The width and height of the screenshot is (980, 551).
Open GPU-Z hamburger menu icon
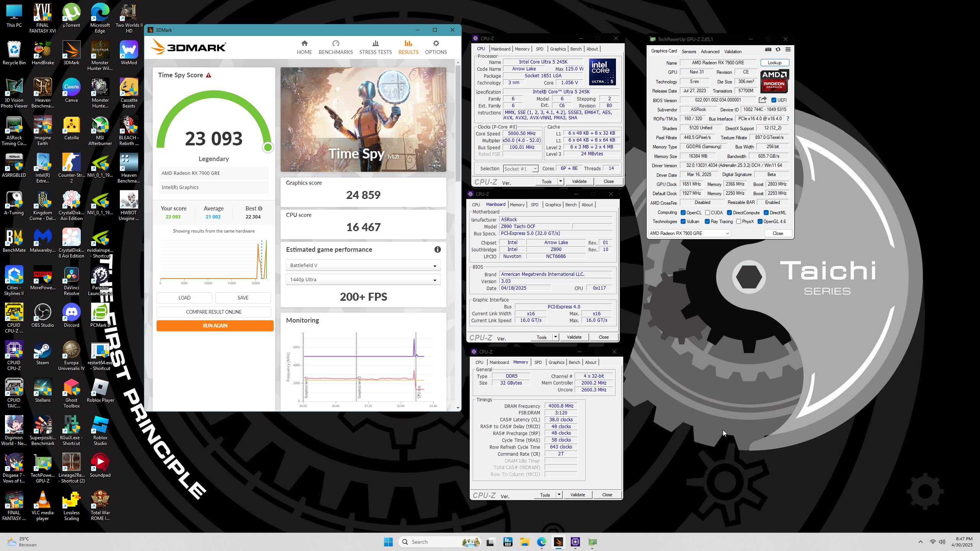pyautogui.click(x=788, y=49)
